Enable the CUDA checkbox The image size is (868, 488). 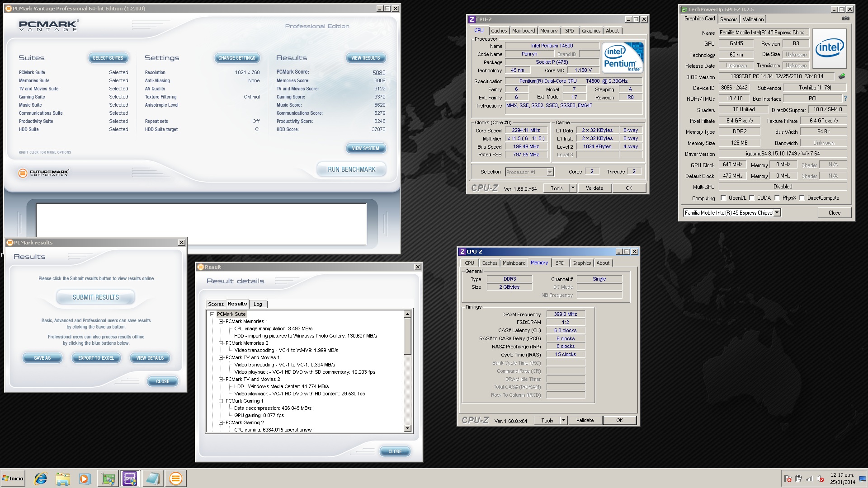click(x=752, y=198)
